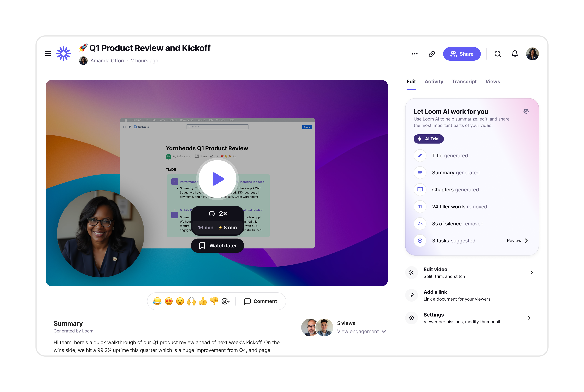Click the silence removed speaker icon
Screen dimensions: 584x392
tap(420, 224)
